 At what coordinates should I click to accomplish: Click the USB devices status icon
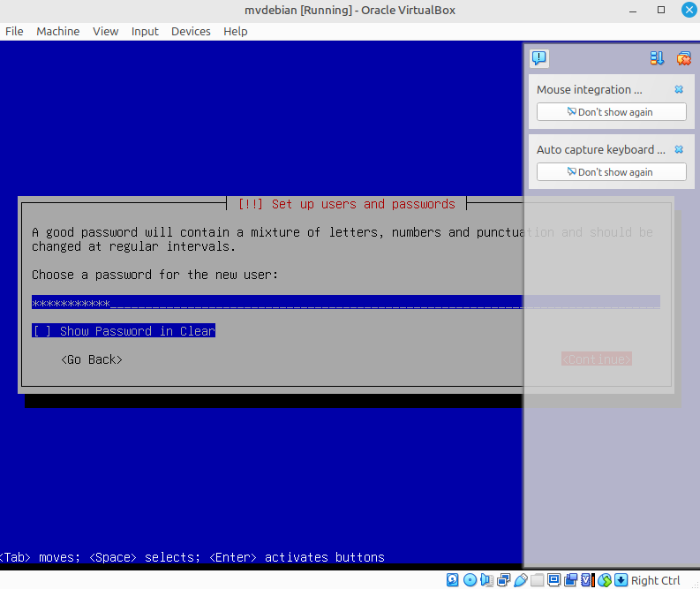click(x=520, y=580)
